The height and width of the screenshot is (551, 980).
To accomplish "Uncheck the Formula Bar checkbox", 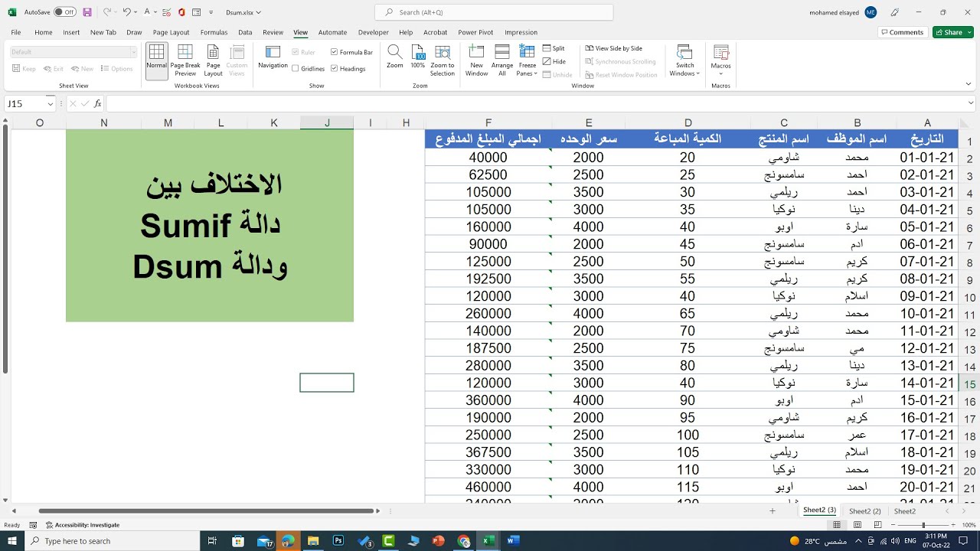I will click(x=335, y=52).
